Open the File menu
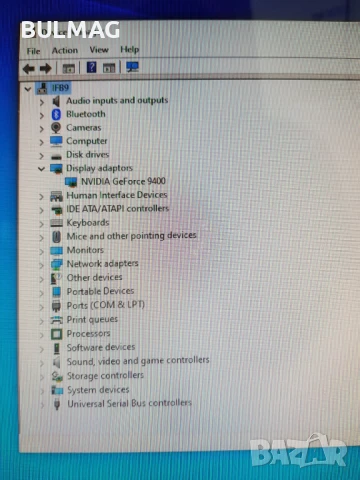Image resolution: width=360 pixels, height=480 pixels. 33,51
